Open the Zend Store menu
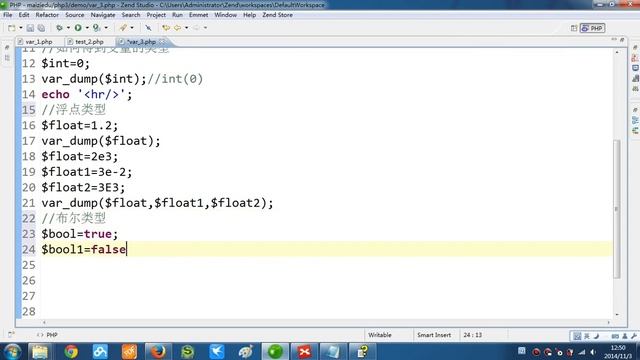Screen dimensions: 640x360 tap(277, 15)
